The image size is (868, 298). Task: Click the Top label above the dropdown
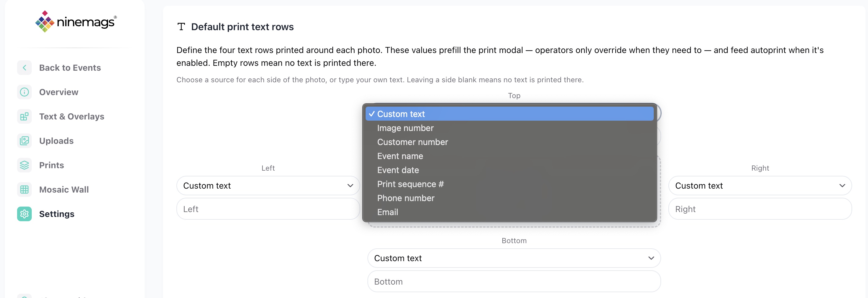[x=514, y=95]
